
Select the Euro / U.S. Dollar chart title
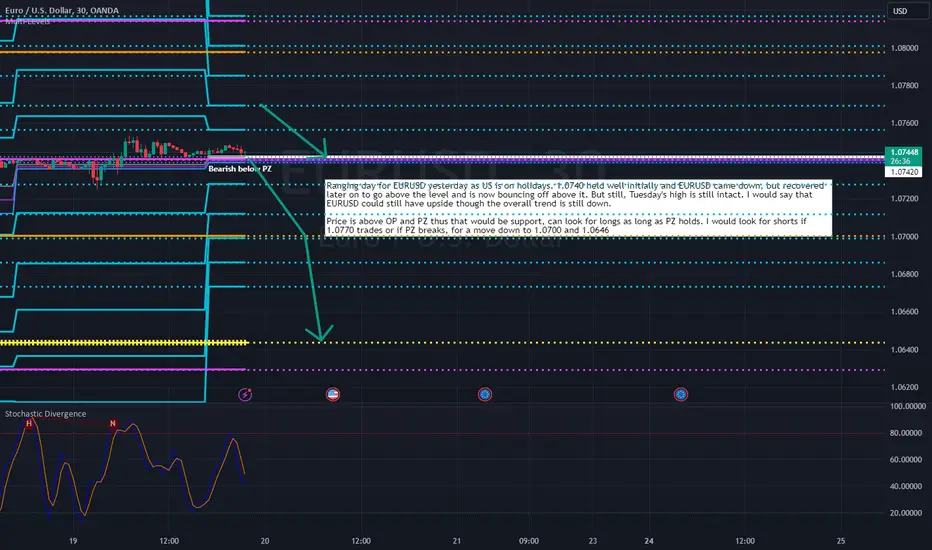[61, 10]
